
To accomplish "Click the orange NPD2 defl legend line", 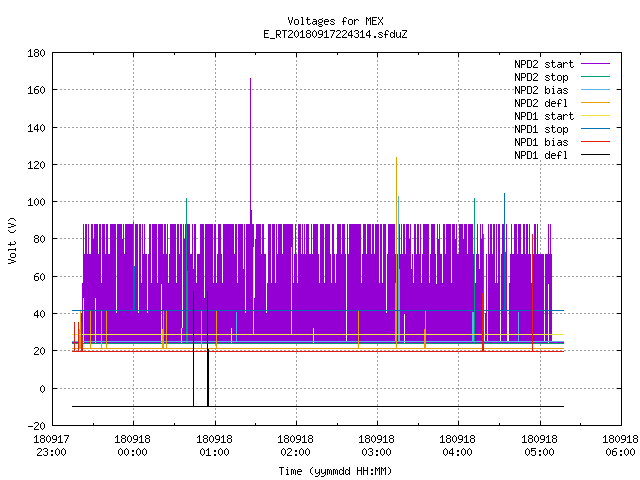I will point(595,103).
